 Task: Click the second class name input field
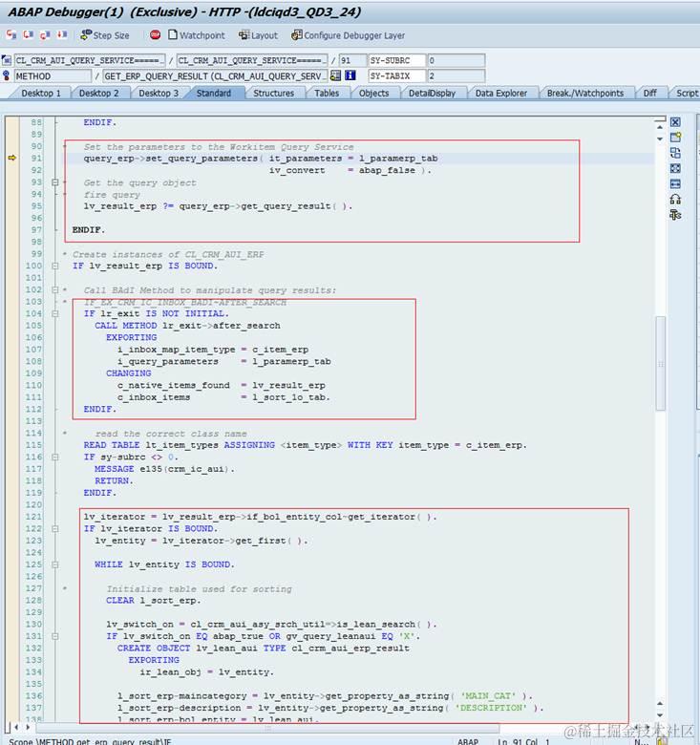point(252,60)
